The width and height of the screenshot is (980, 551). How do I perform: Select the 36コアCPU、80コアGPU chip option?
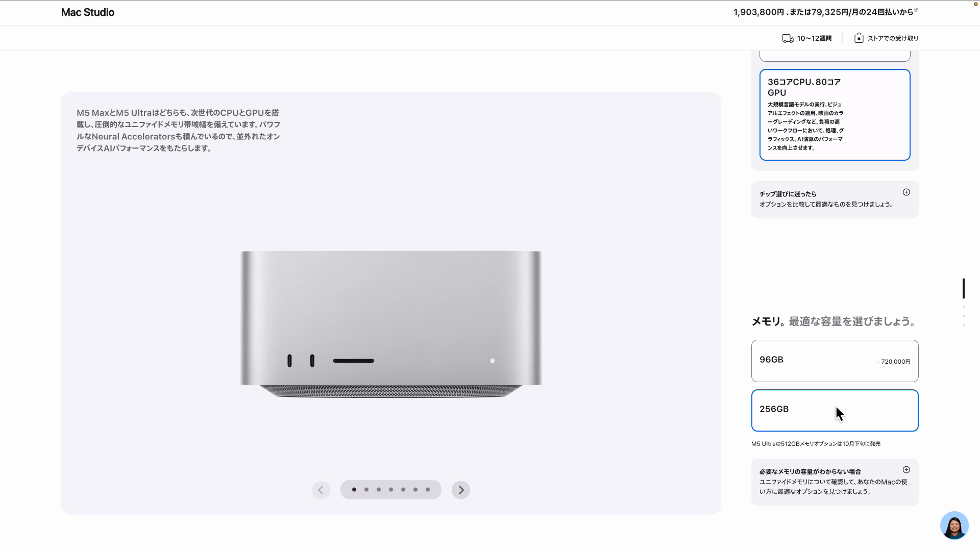835,115
